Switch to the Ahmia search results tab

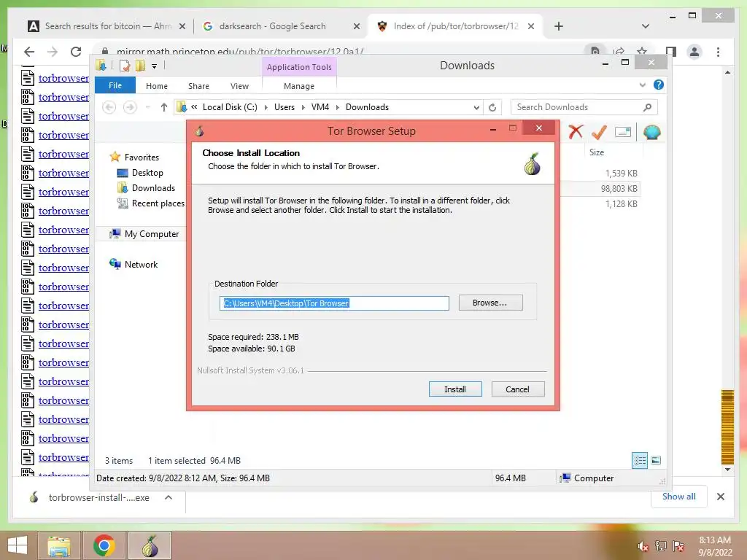point(107,26)
